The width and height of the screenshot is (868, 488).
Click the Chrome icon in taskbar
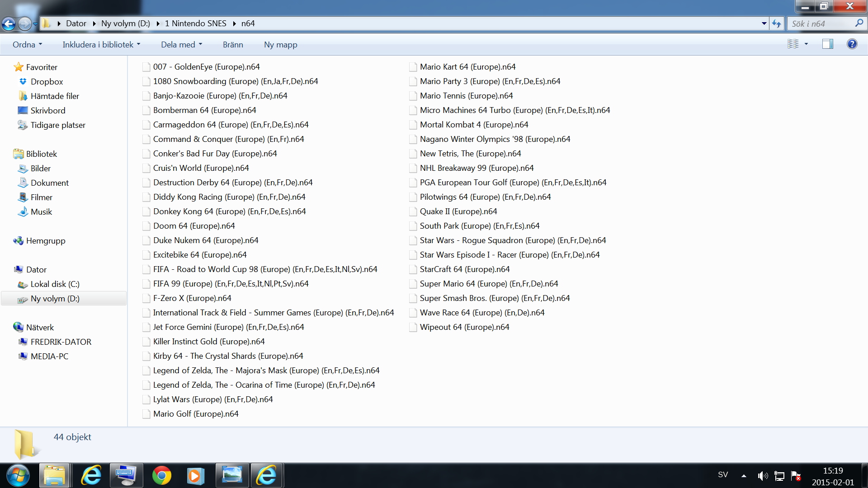point(161,475)
